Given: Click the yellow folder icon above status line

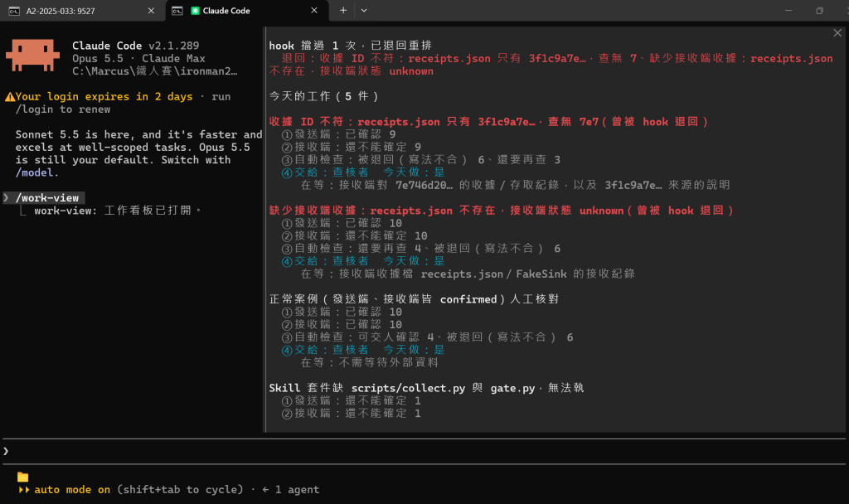Looking at the screenshot, I should (x=22, y=477).
